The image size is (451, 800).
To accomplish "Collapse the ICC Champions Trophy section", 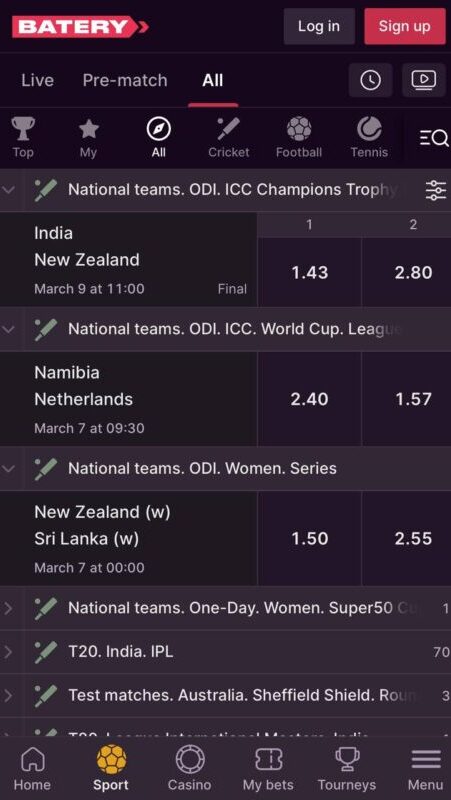I will click(x=9, y=190).
